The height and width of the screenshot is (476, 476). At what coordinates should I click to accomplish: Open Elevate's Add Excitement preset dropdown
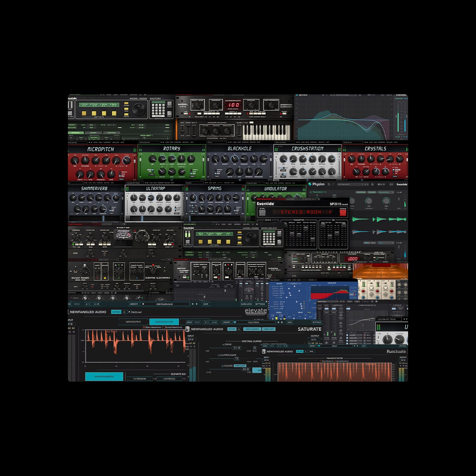tap(165, 304)
